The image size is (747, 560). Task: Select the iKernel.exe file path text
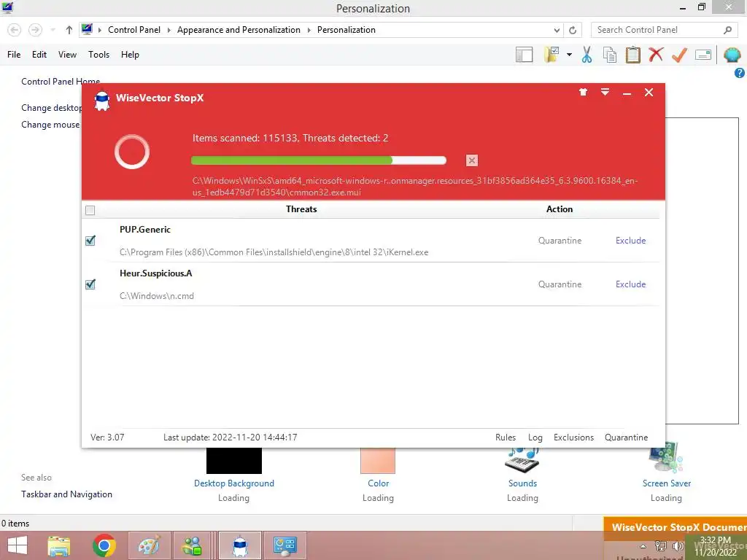[x=274, y=252]
